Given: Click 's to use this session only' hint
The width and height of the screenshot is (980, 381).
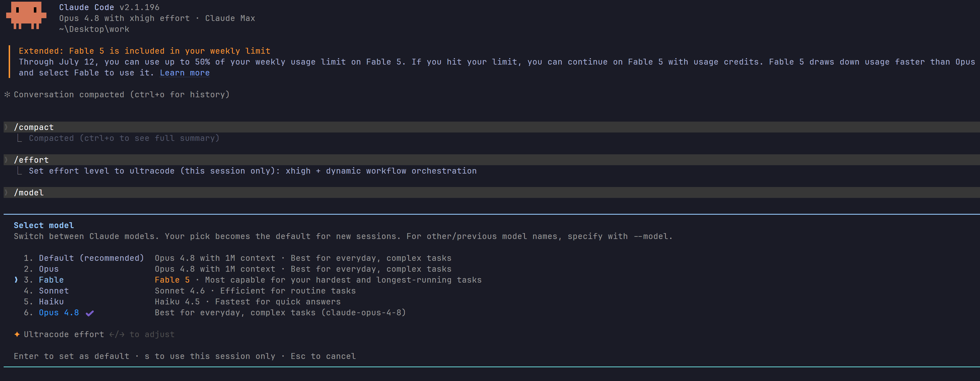Looking at the screenshot, I should point(210,356).
